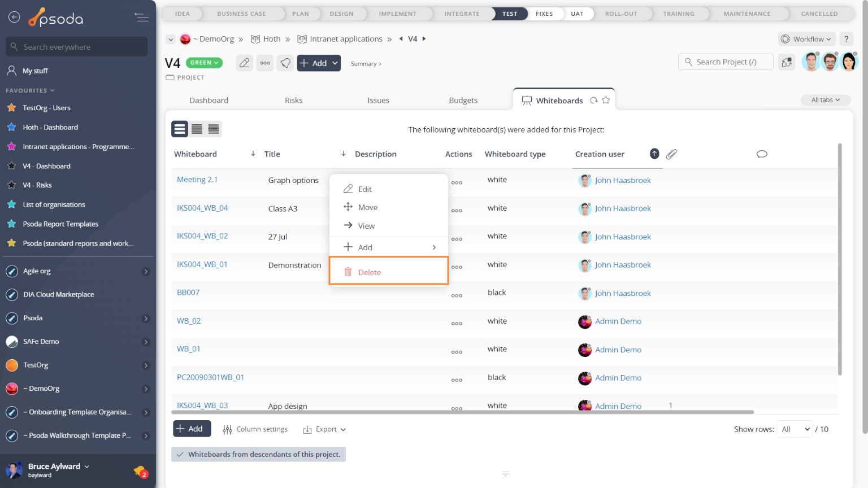
Task: Click the attachment paperclip column icon
Action: (x=671, y=154)
